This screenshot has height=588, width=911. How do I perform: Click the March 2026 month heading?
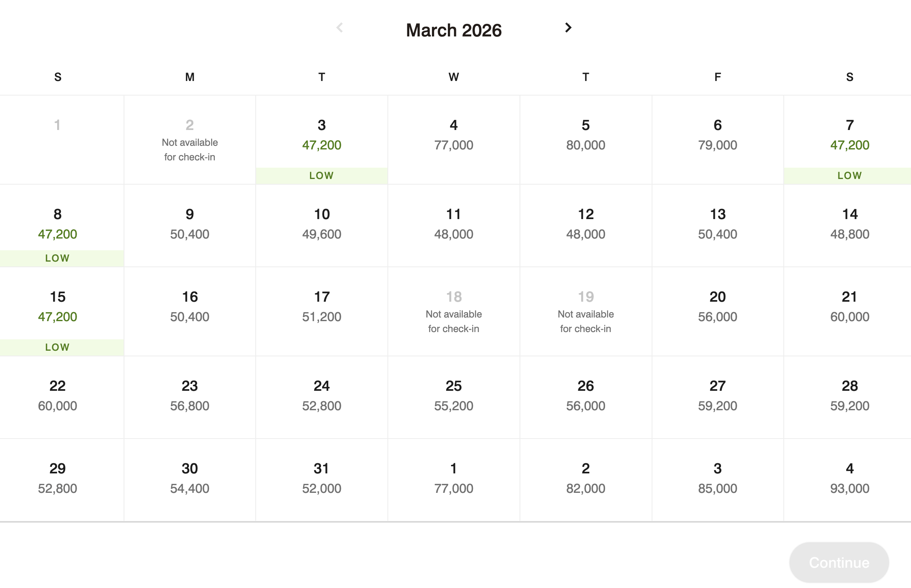(453, 30)
